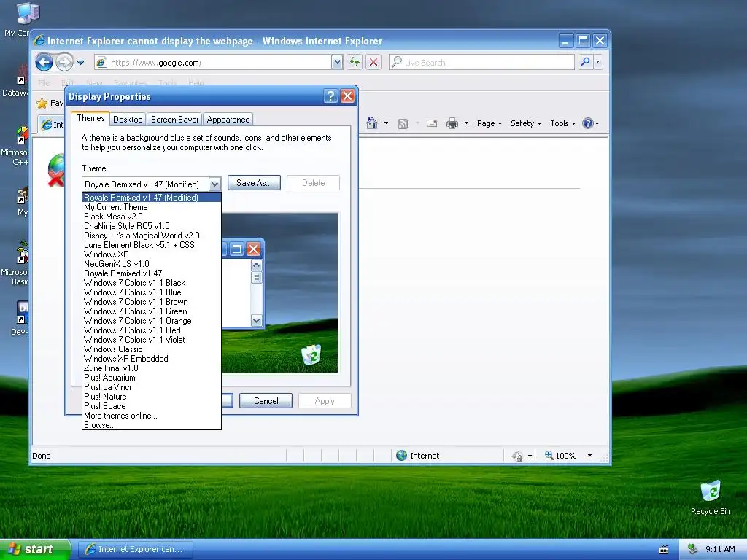The image size is (747, 560).
Task: Click the theme preview wallpaper thumbnail
Action: click(280, 293)
